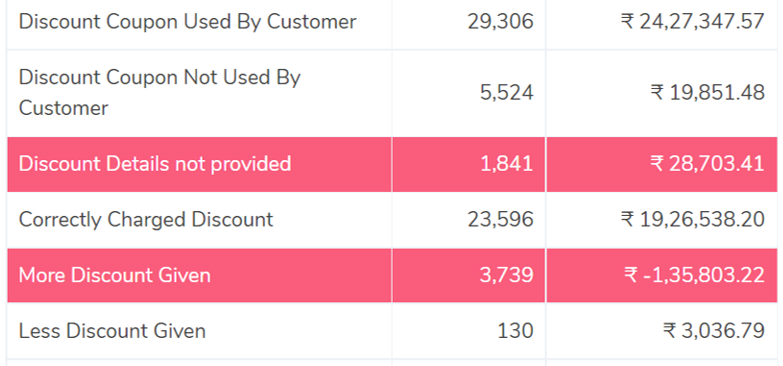Select the 29,306 count value
This screenshot has width=783, height=366.
pyautogui.click(x=500, y=21)
